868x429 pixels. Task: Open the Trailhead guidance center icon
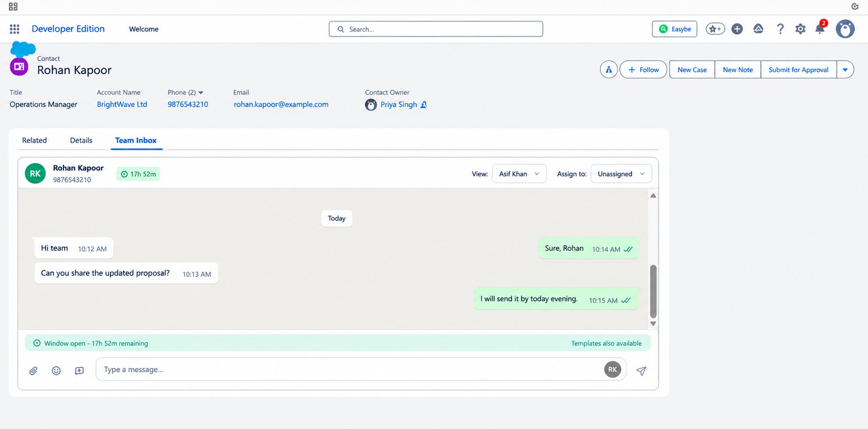(x=758, y=29)
